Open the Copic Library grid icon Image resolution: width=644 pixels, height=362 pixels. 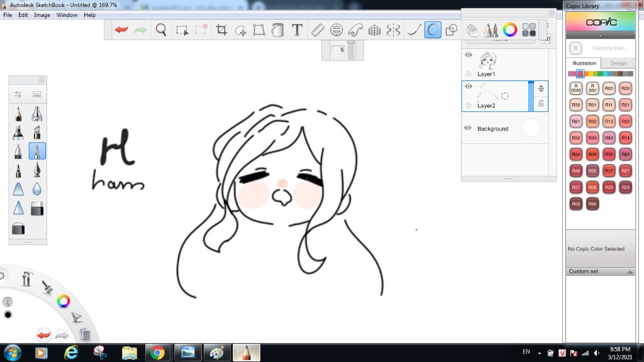click(x=529, y=30)
